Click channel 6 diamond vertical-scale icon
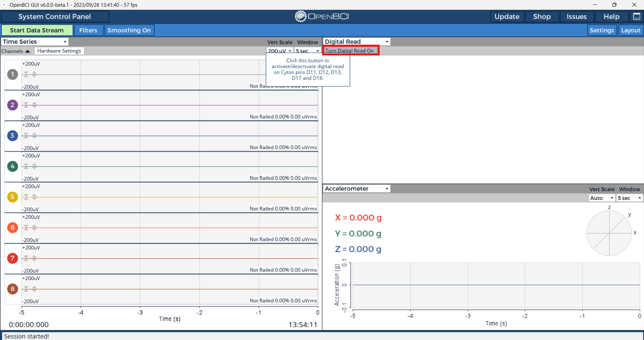 coord(34,227)
